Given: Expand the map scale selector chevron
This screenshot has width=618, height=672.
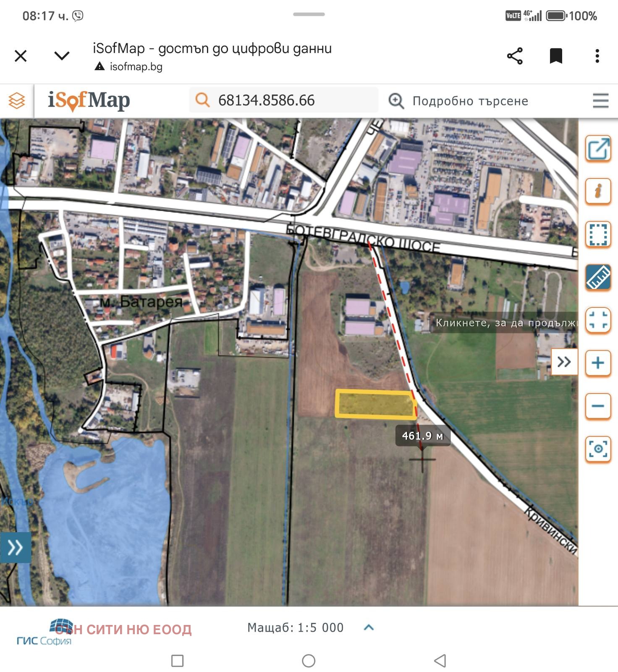Looking at the screenshot, I should [369, 627].
